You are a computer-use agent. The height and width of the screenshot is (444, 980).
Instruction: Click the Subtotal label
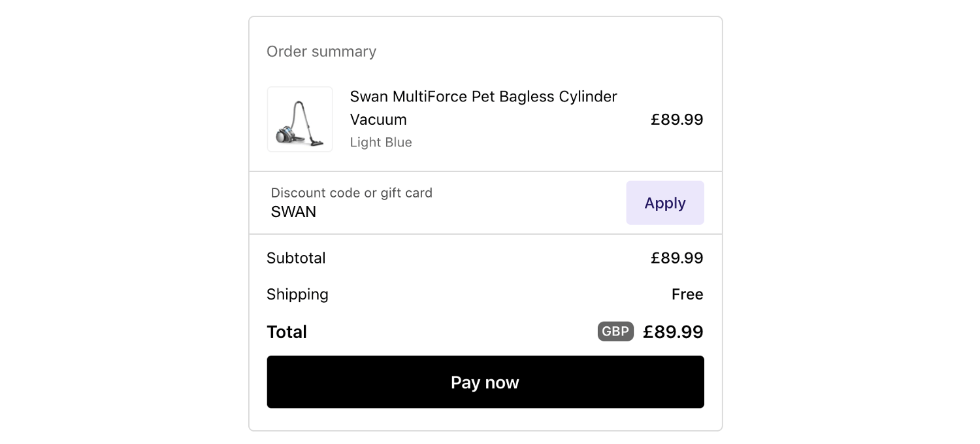[296, 258]
